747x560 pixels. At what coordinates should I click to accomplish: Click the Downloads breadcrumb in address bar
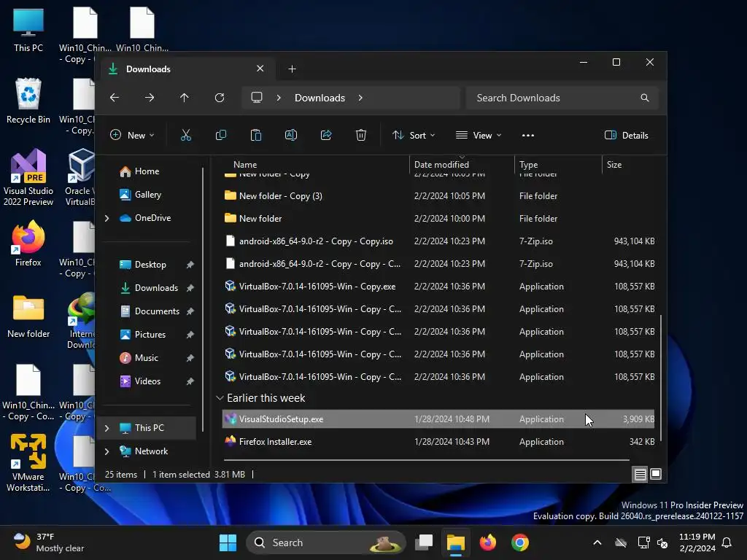pos(320,98)
